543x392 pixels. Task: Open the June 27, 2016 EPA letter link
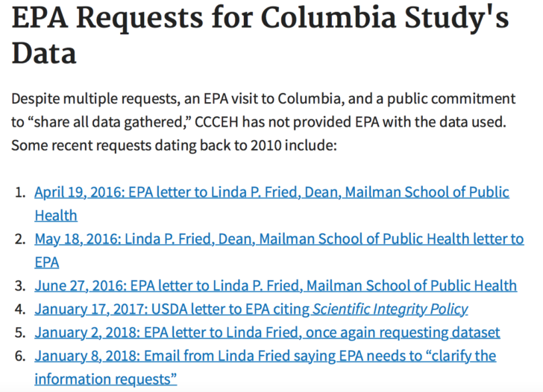click(x=276, y=285)
